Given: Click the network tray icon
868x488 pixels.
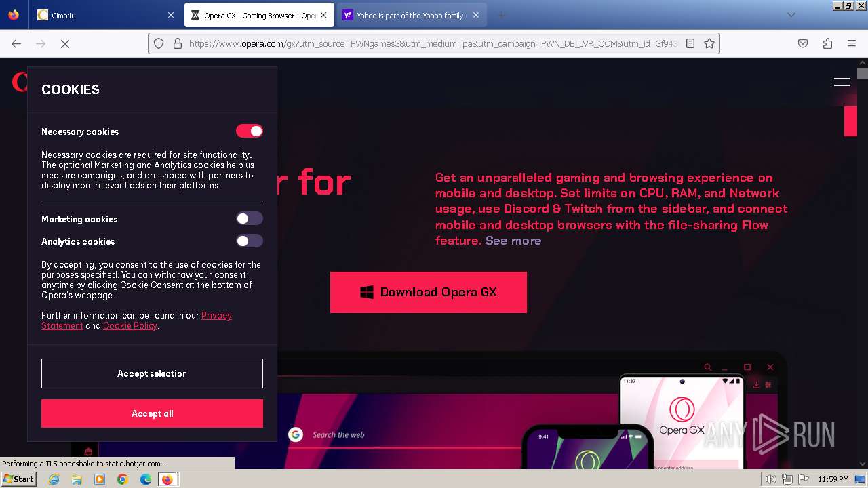Looking at the screenshot, I should click(x=787, y=479).
